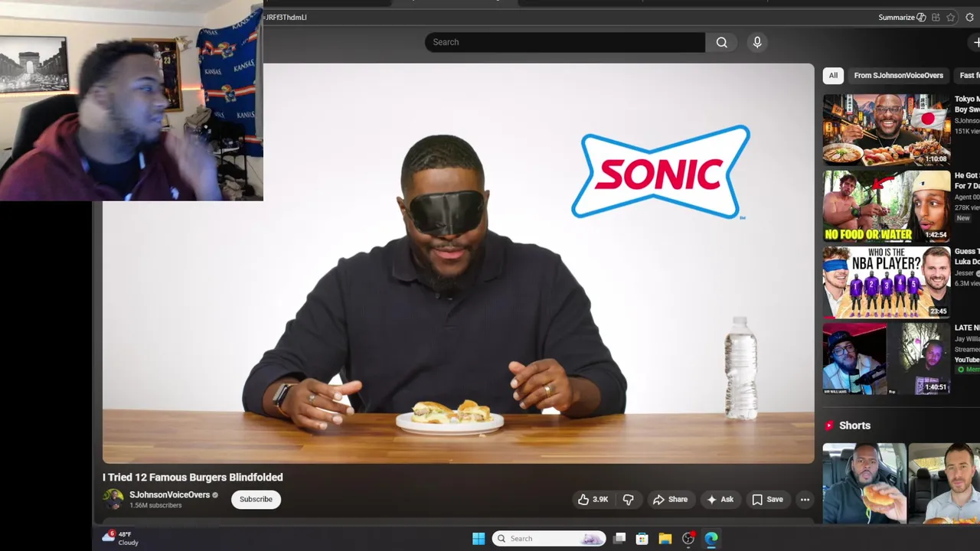
Task: Click the 1.56M subscribers text
Action: click(155, 506)
